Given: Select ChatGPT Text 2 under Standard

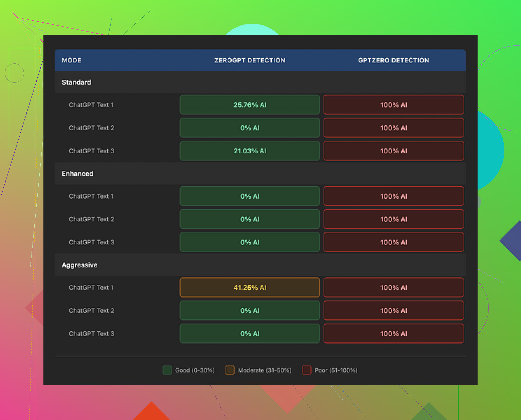Looking at the screenshot, I should click(92, 128).
